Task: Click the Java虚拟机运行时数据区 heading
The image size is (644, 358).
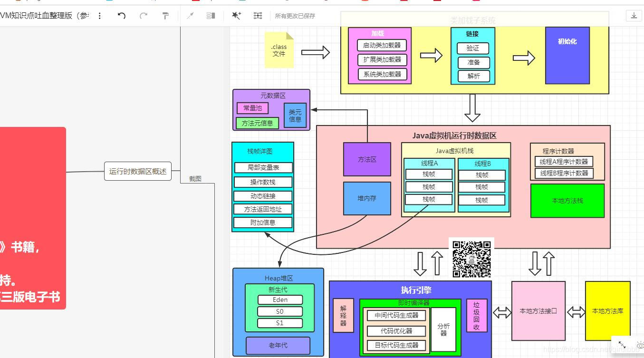Action: (x=454, y=135)
